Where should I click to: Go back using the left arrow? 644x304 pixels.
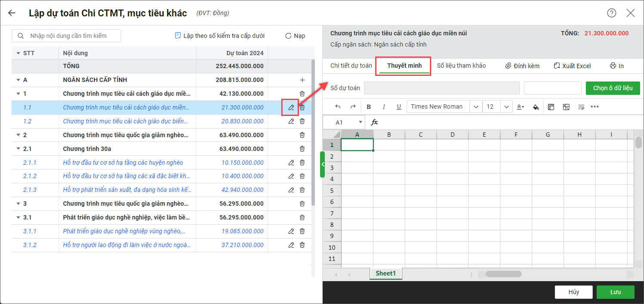(x=12, y=13)
